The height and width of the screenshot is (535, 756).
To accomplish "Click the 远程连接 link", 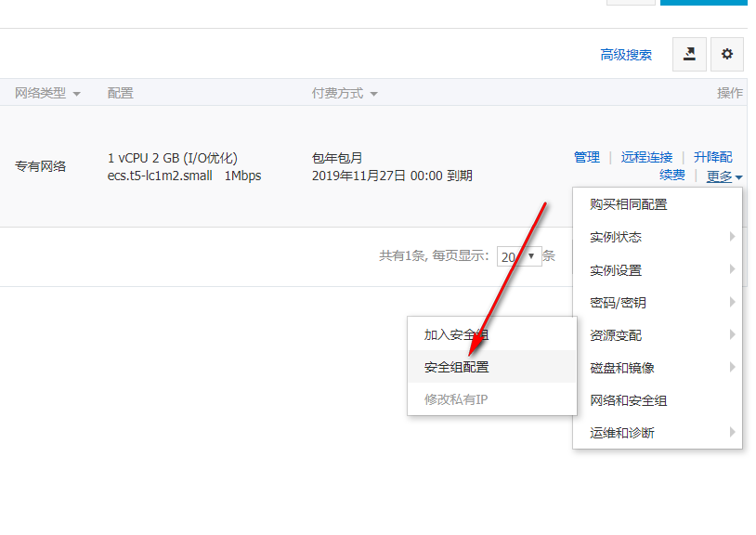I will (646, 157).
